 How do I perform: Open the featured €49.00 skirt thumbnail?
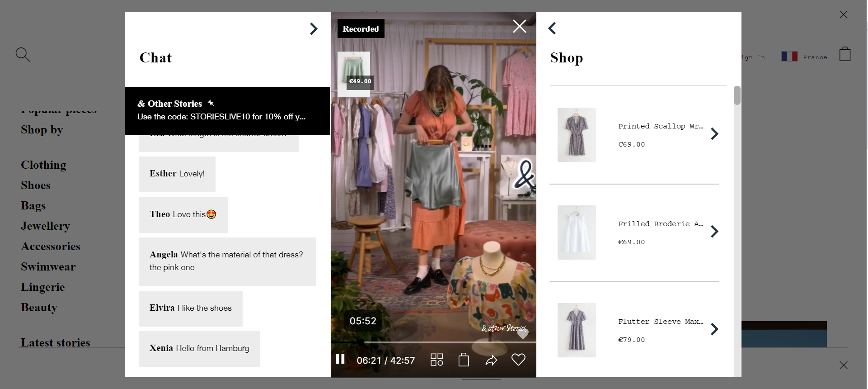click(x=354, y=74)
